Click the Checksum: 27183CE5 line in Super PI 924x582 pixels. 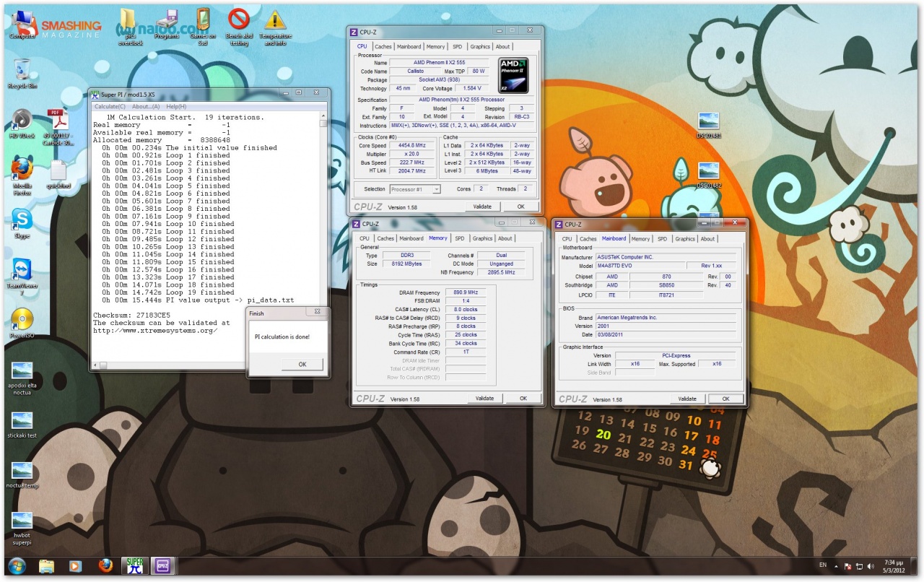pyautogui.click(x=130, y=316)
